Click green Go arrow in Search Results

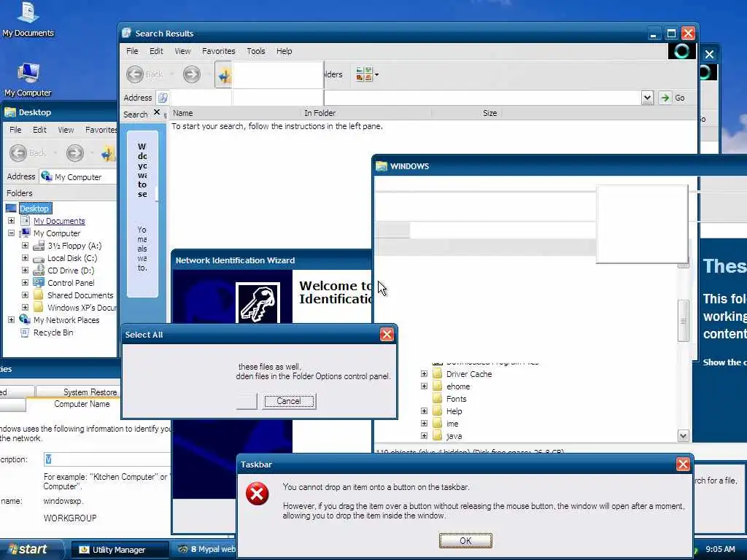665,98
